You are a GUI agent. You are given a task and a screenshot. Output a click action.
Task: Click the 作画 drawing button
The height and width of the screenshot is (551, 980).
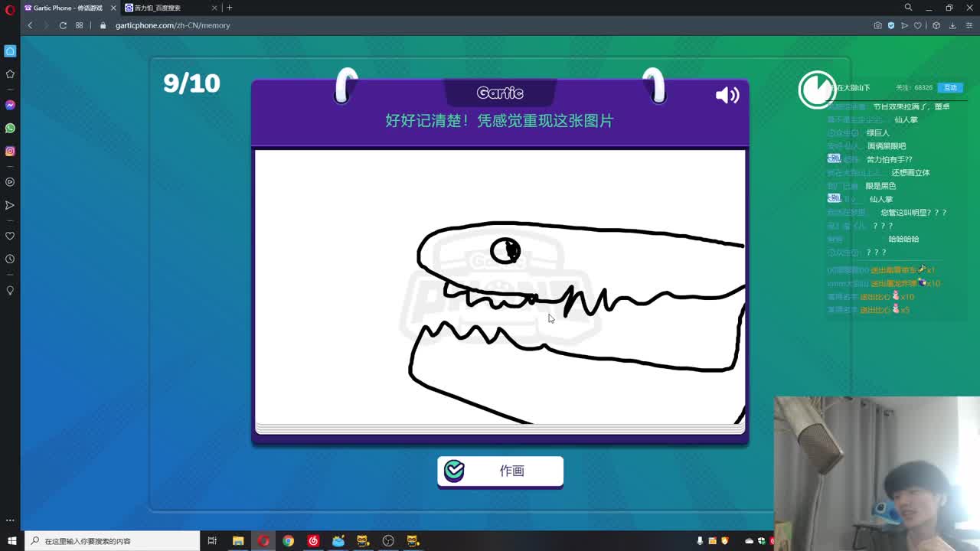[500, 471]
